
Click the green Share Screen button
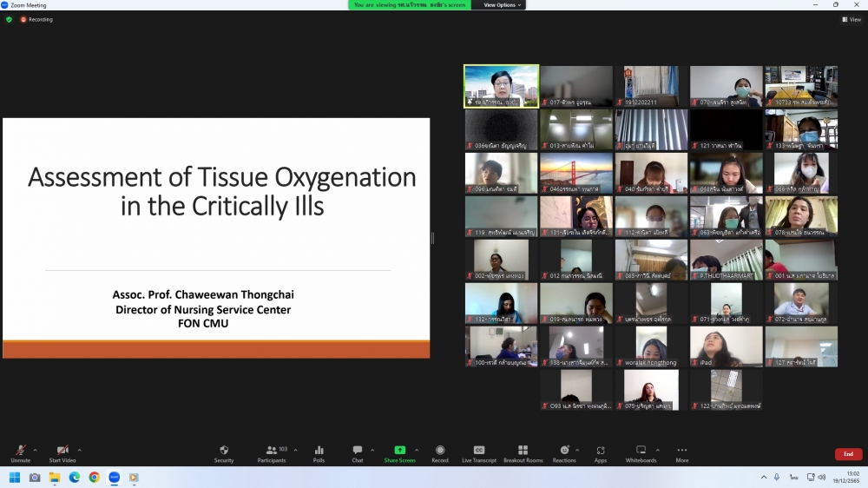tap(399, 452)
